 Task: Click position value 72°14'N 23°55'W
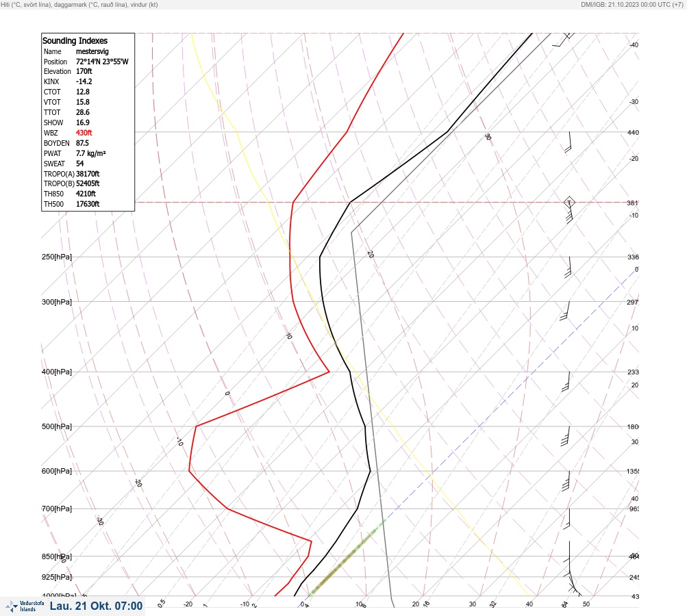point(102,62)
